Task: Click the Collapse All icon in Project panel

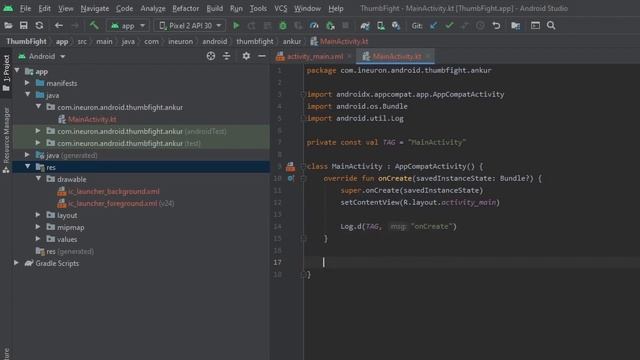Action: click(x=227, y=56)
